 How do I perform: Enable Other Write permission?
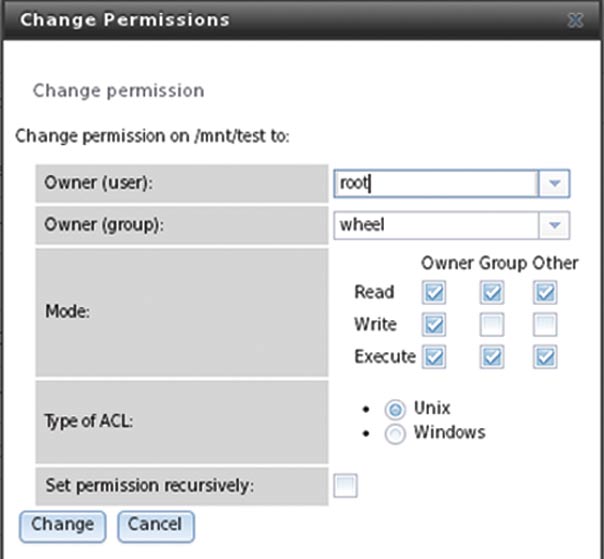(x=545, y=325)
